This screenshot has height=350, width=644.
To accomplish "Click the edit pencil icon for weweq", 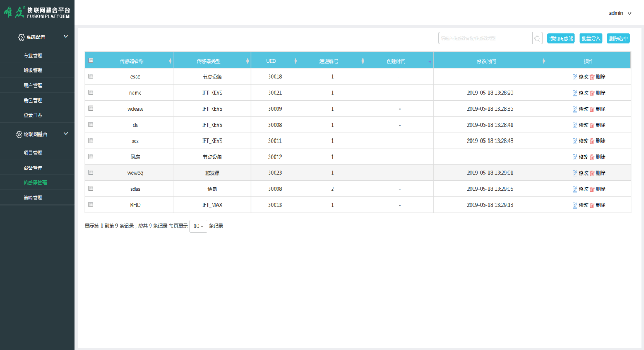I will (x=574, y=173).
